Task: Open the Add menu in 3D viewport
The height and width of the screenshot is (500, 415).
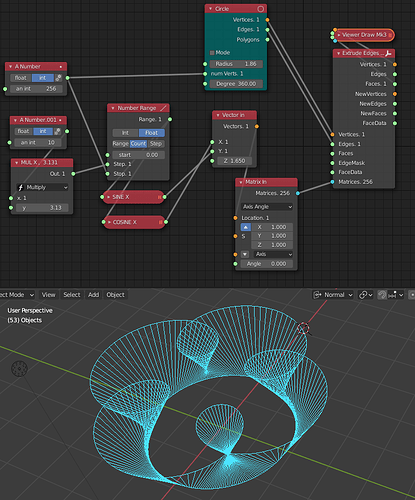Action: pos(94,295)
